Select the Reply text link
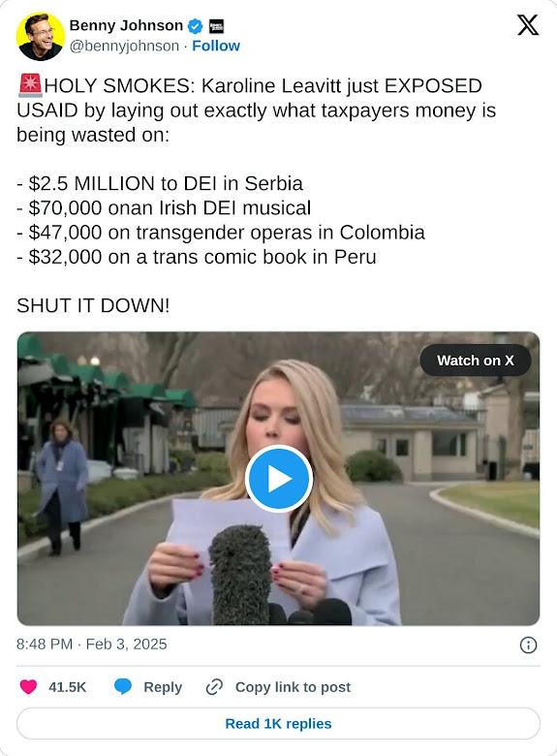Image resolution: width=557 pixels, height=756 pixels. [163, 687]
